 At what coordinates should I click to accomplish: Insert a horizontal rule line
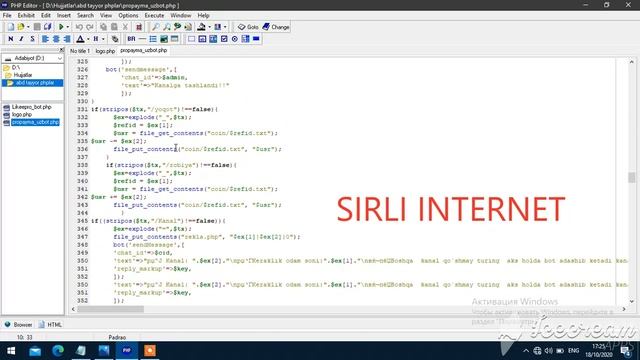(x=142, y=39)
